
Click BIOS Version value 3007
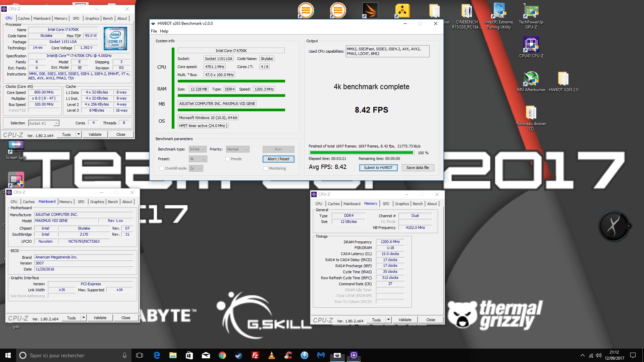[x=84, y=263]
